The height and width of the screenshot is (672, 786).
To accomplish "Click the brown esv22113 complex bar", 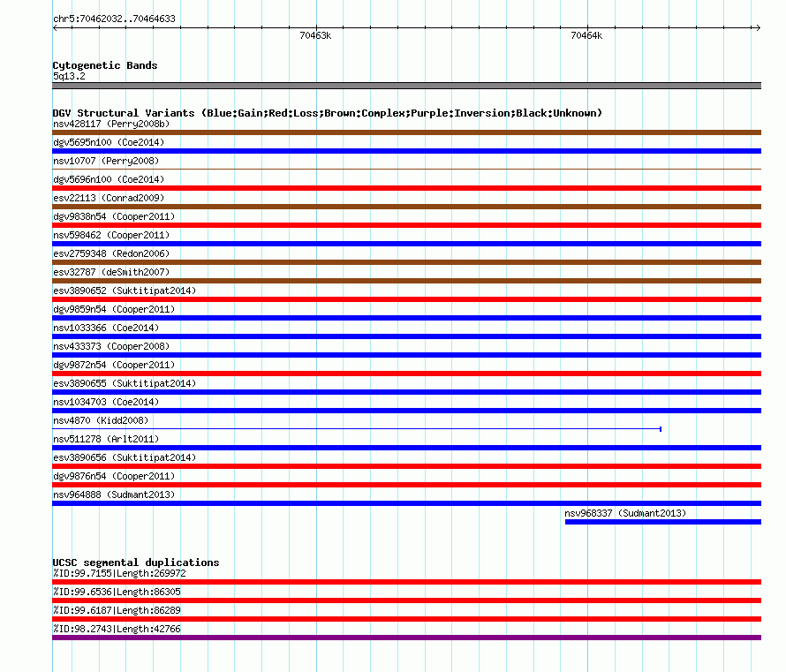I will click(406, 207).
